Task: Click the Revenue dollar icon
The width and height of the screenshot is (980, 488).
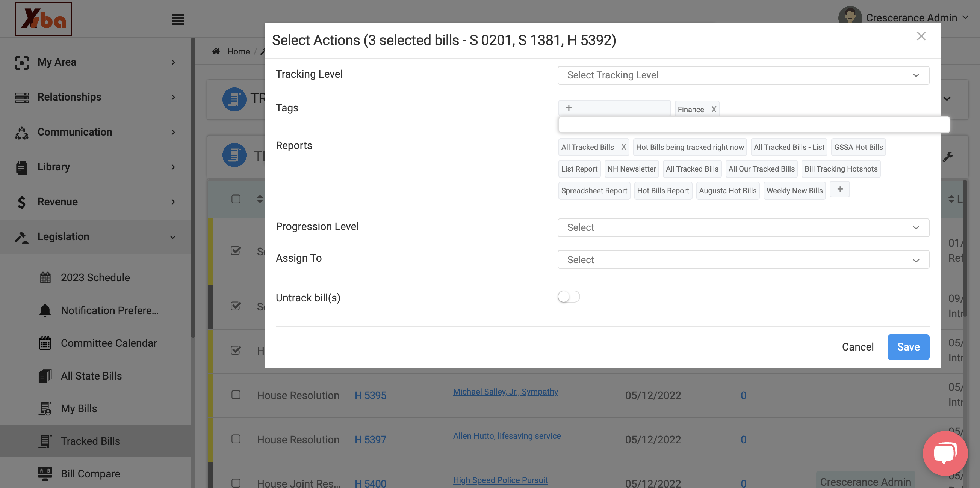Action: point(22,202)
